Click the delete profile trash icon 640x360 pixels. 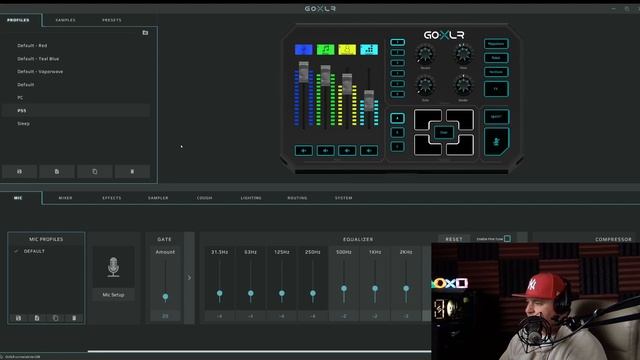coord(132,171)
